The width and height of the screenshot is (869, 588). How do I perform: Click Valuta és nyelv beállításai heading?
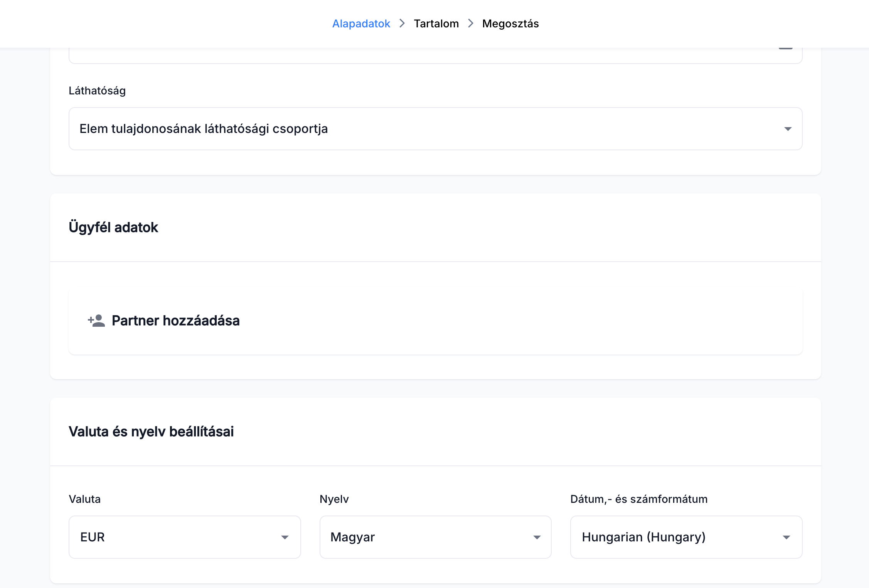point(151,432)
